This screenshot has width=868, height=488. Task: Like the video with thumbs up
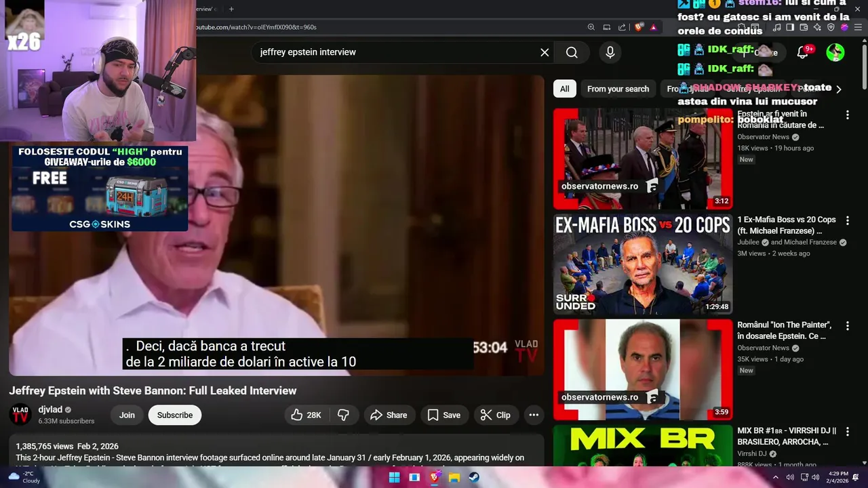(x=305, y=415)
